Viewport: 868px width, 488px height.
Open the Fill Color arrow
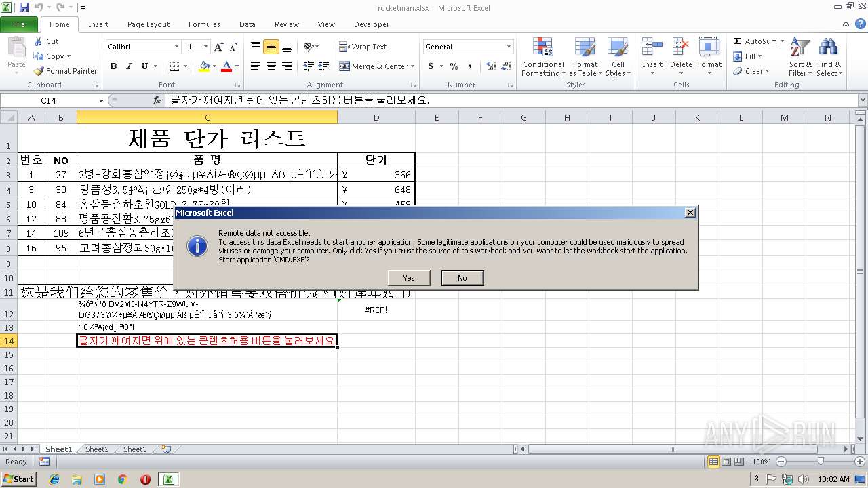[214, 66]
